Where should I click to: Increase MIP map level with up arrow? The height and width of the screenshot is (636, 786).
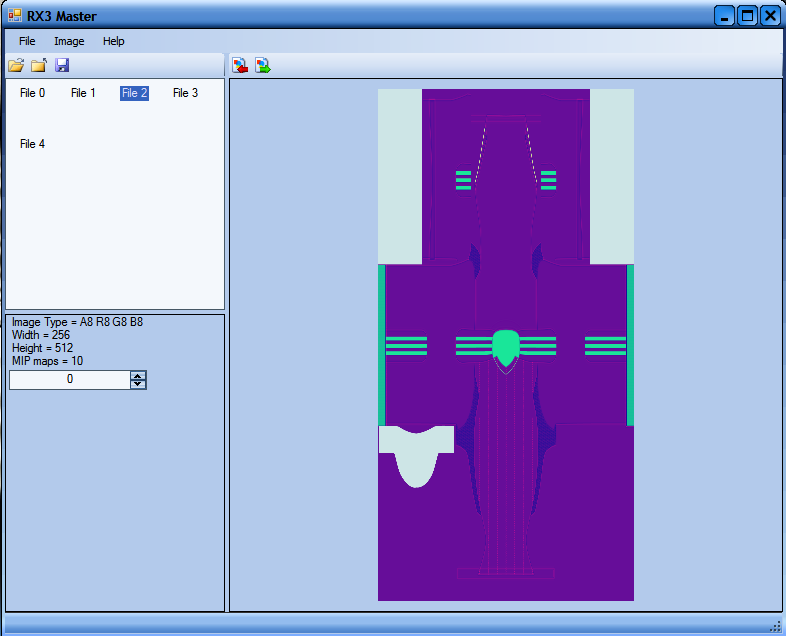[138, 375]
